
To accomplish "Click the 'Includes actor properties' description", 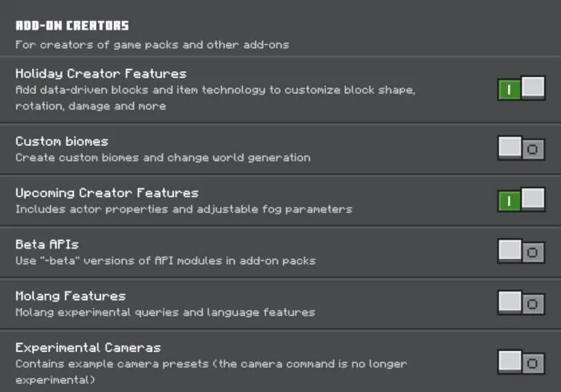I will click(x=184, y=209).
